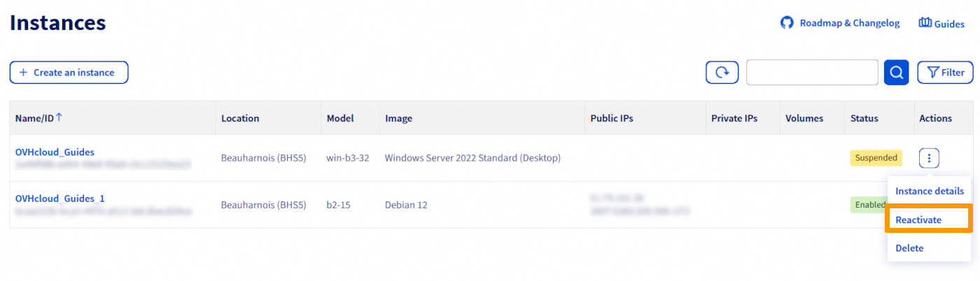Viewport: 980px width, 281px height.
Task: Click the Location column header
Action: (240, 118)
